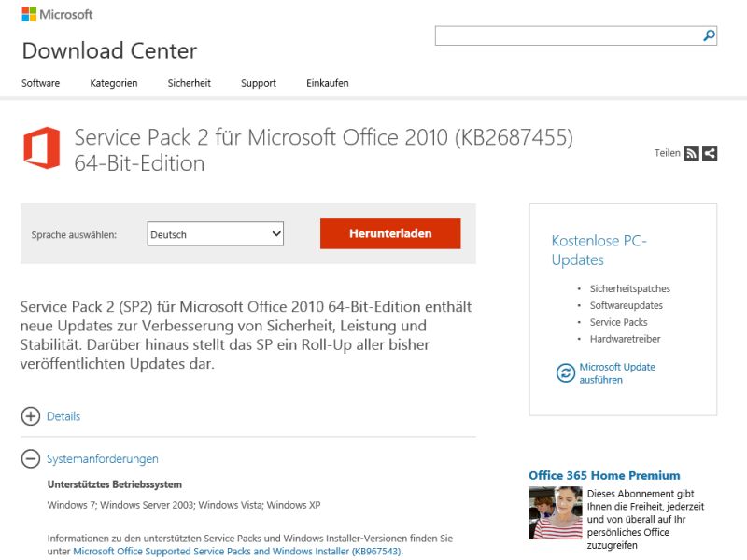Image resolution: width=747 pixels, height=560 pixels.
Task: Click the Service Packs list item
Action: 618,322
